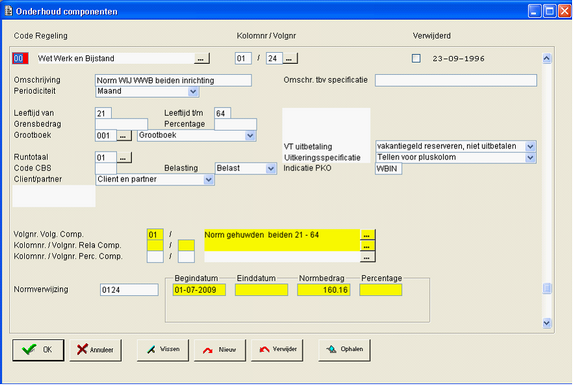573x385 pixels.
Task: Open the Uitkeringsspecificatie dropdown
Action: pos(456,157)
